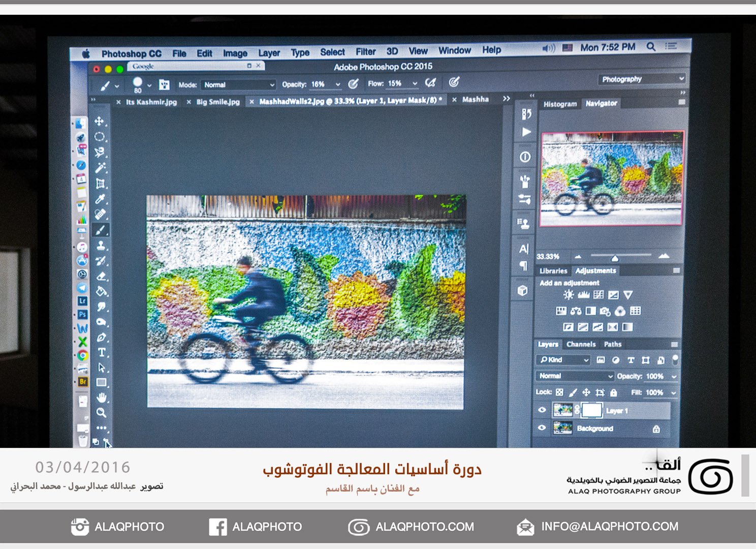Select the Eraser tool

(x=101, y=276)
